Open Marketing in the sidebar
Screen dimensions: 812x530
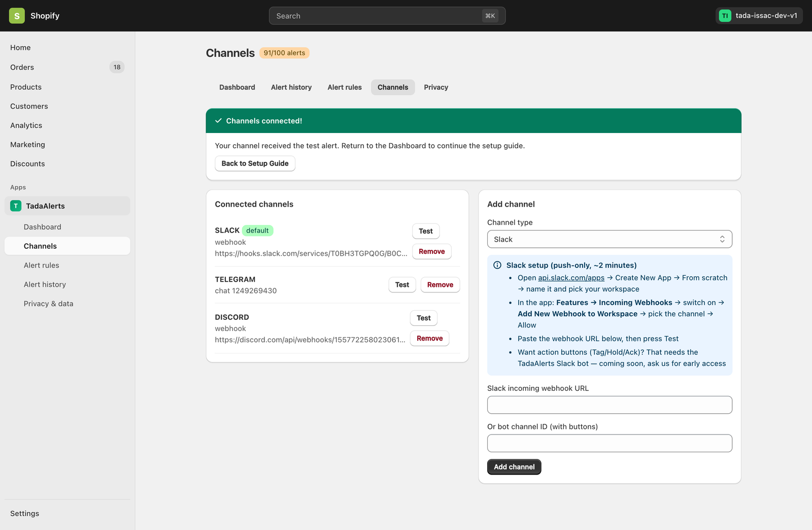coord(67,145)
